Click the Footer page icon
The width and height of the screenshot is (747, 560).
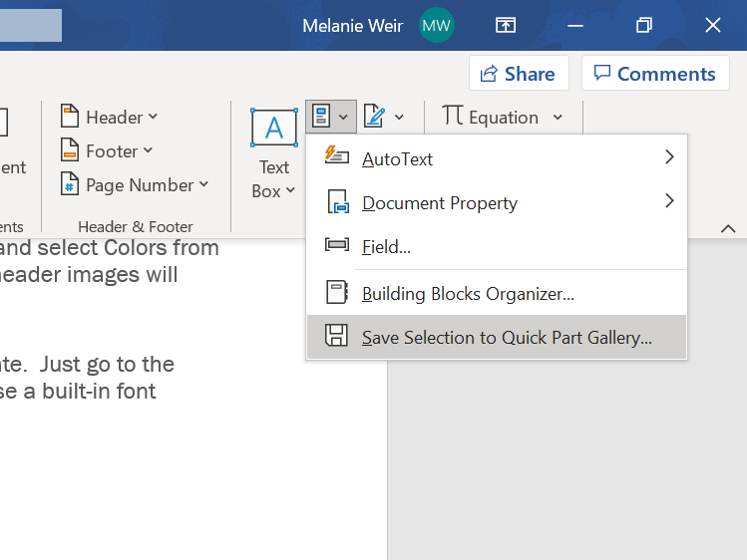(x=70, y=149)
